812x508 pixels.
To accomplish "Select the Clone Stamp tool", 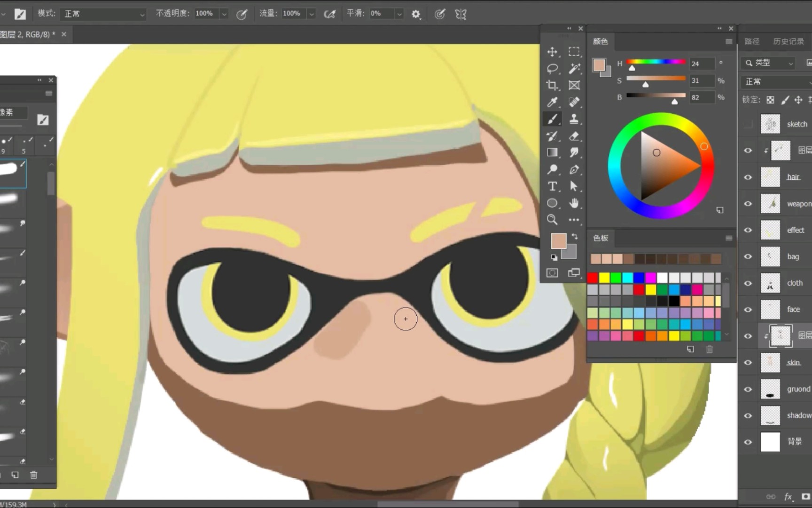I will pyautogui.click(x=574, y=119).
